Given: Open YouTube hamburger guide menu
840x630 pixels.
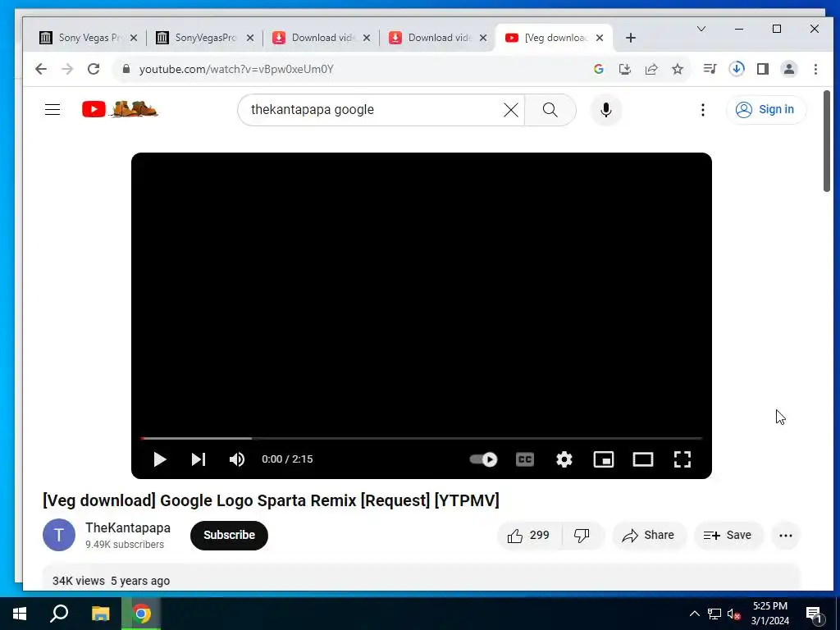Looking at the screenshot, I should point(52,109).
